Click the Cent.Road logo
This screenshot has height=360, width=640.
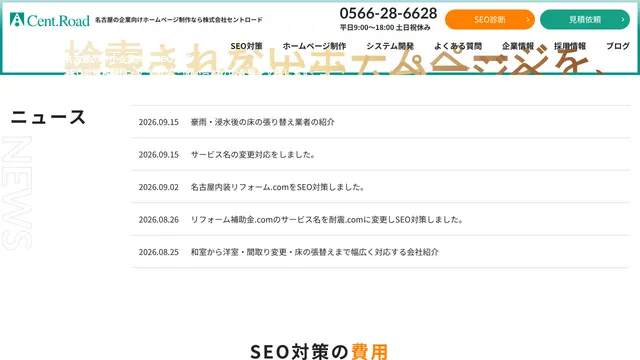(49, 20)
